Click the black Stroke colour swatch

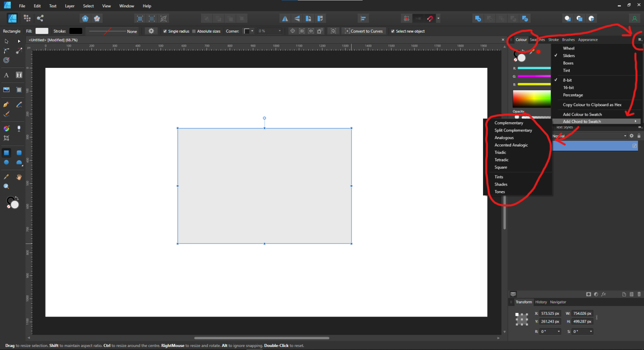(x=76, y=31)
